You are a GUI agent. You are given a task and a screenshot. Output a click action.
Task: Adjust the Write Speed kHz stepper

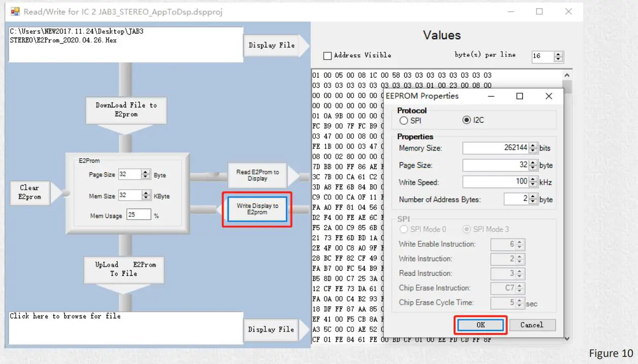click(x=533, y=182)
